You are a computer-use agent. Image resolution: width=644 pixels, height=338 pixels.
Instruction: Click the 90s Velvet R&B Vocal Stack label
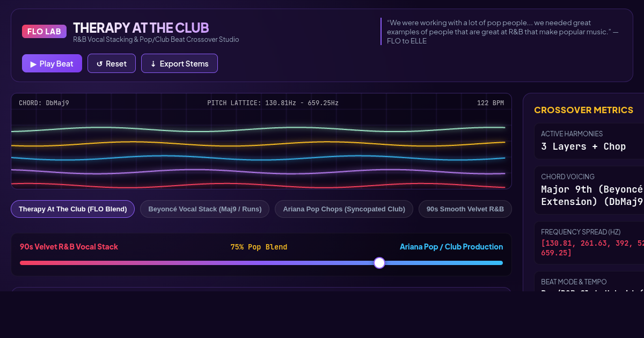pos(69,247)
